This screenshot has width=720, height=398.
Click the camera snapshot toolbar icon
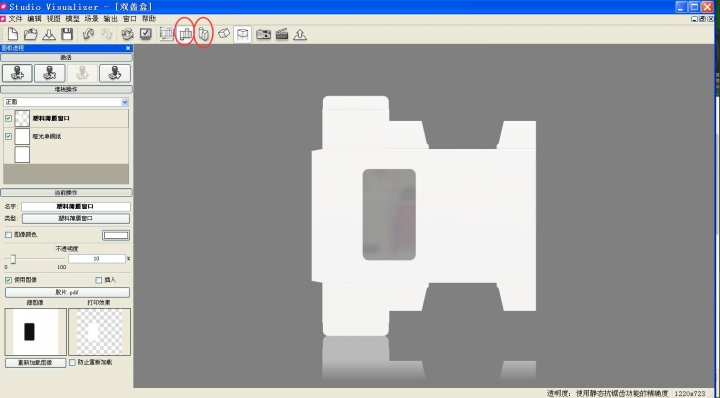pos(263,34)
